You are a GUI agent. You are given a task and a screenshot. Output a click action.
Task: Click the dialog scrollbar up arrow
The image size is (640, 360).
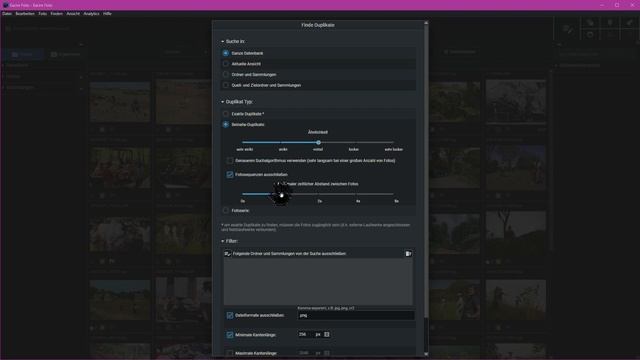[426, 23]
